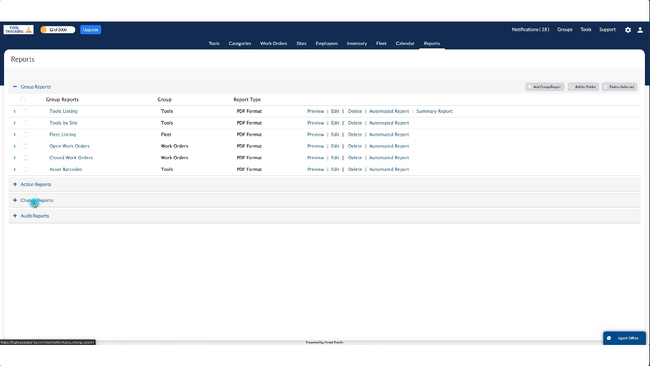Open the Tools Listing report link
The image size is (650, 366).
tap(63, 111)
